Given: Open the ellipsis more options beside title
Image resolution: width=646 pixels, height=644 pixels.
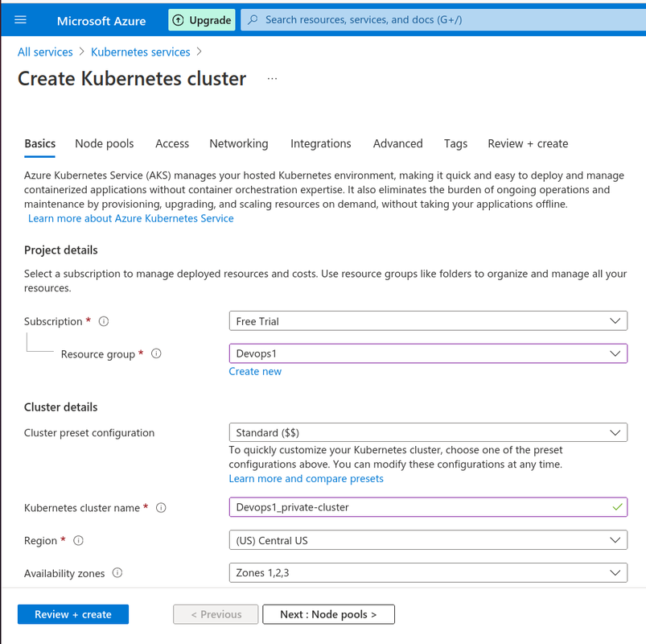Looking at the screenshot, I should coord(272,78).
